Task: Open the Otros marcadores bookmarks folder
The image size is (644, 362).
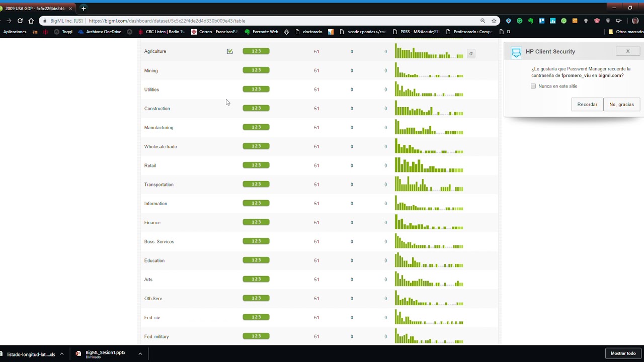Action: tap(626, 32)
